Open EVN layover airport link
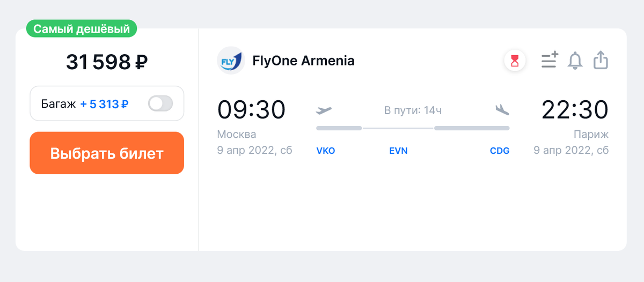 (398, 151)
